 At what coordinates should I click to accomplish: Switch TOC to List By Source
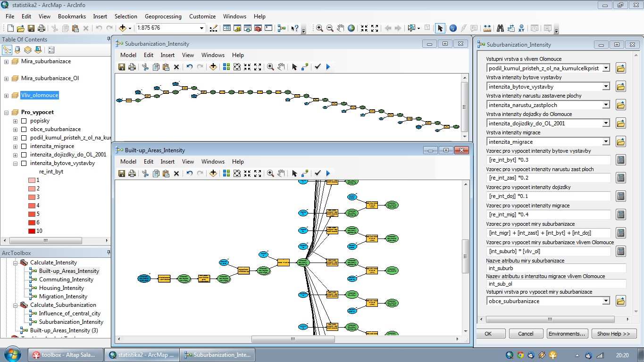(17, 49)
